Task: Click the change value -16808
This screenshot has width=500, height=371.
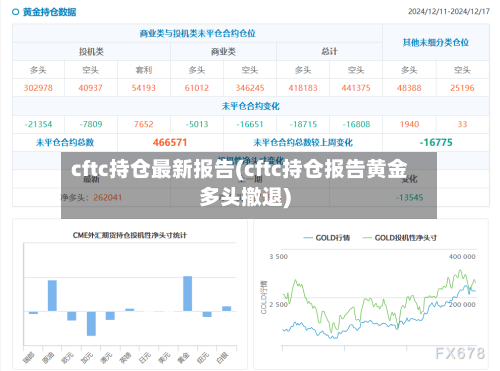Action: click(x=356, y=124)
